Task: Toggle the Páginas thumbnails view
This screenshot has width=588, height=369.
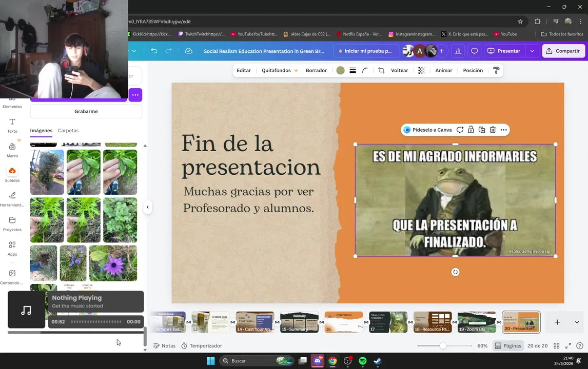Action: pyautogui.click(x=508, y=346)
